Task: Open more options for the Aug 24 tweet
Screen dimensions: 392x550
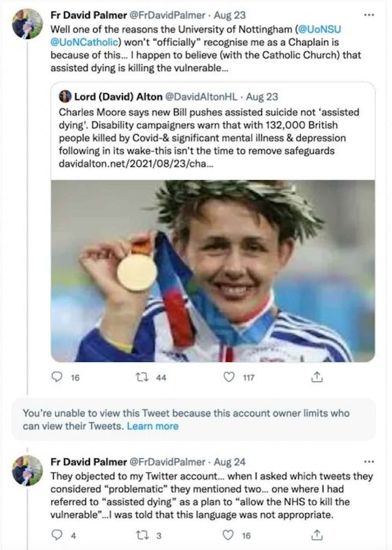Action: click(369, 461)
